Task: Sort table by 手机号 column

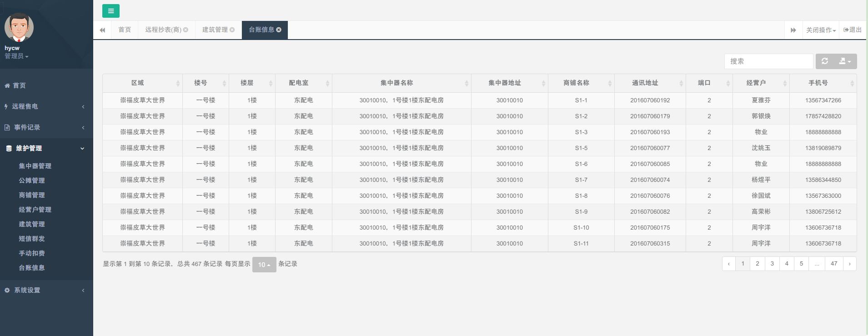Action: point(823,83)
